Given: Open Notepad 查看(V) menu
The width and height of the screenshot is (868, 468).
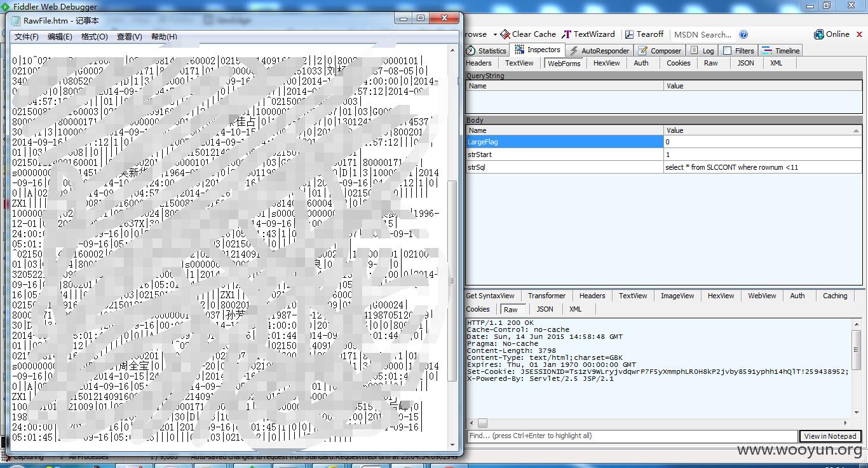Looking at the screenshot, I should coord(129,37).
